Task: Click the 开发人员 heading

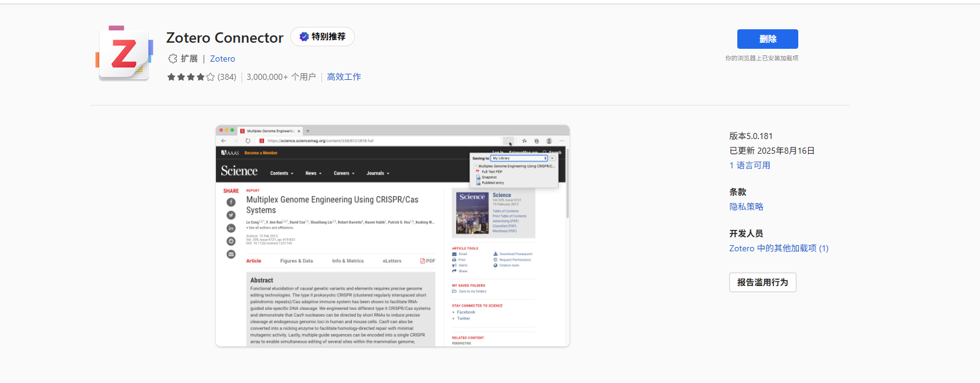Action: click(x=746, y=234)
